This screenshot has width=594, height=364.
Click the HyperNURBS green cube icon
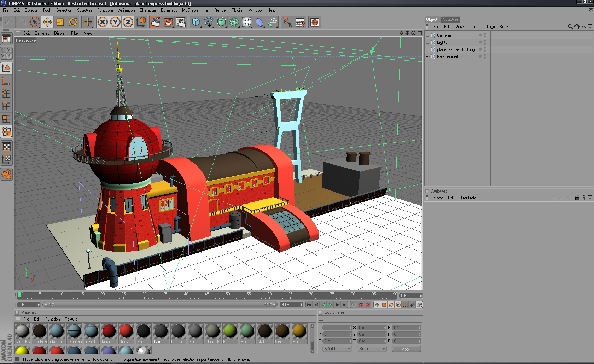[x=221, y=22]
